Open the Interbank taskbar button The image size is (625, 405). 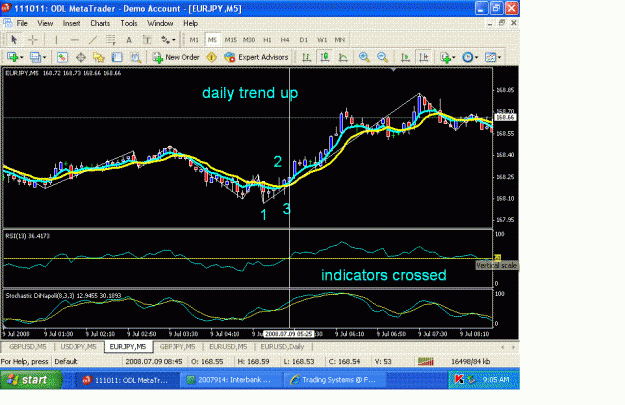[231, 380]
